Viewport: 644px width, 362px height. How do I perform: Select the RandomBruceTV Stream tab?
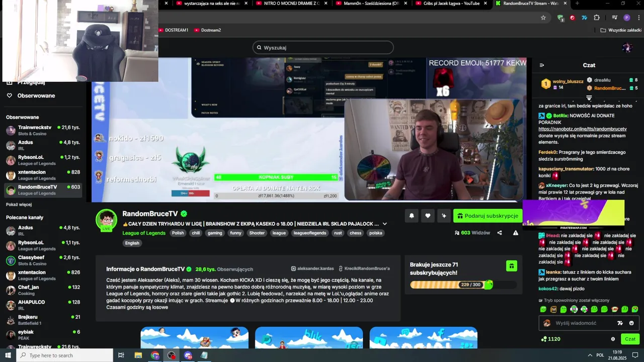coord(530,3)
